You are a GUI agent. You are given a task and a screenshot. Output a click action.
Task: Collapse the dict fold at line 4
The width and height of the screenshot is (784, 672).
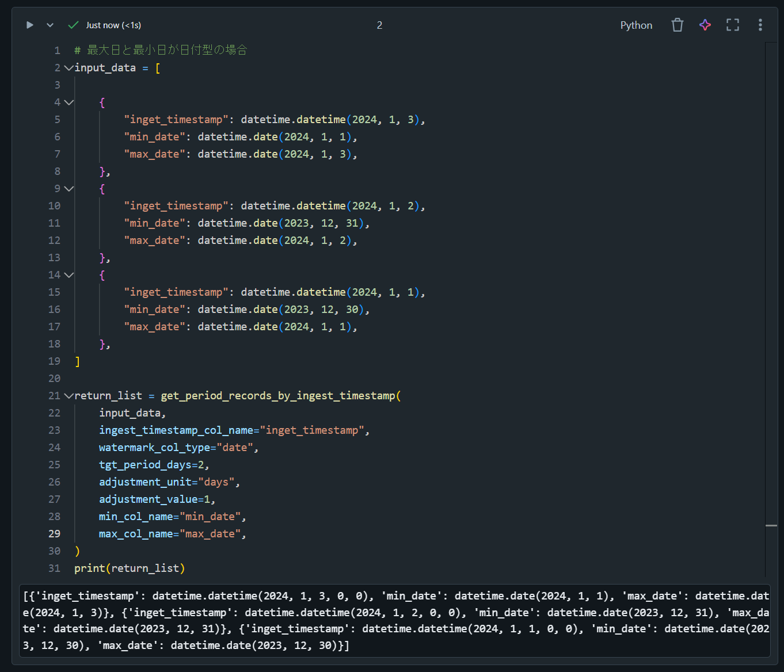tap(69, 102)
